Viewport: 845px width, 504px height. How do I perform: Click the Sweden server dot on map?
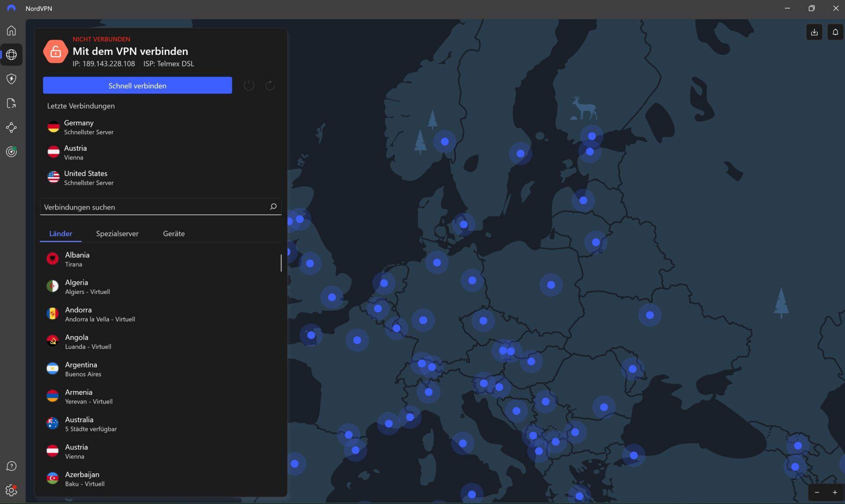521,153
